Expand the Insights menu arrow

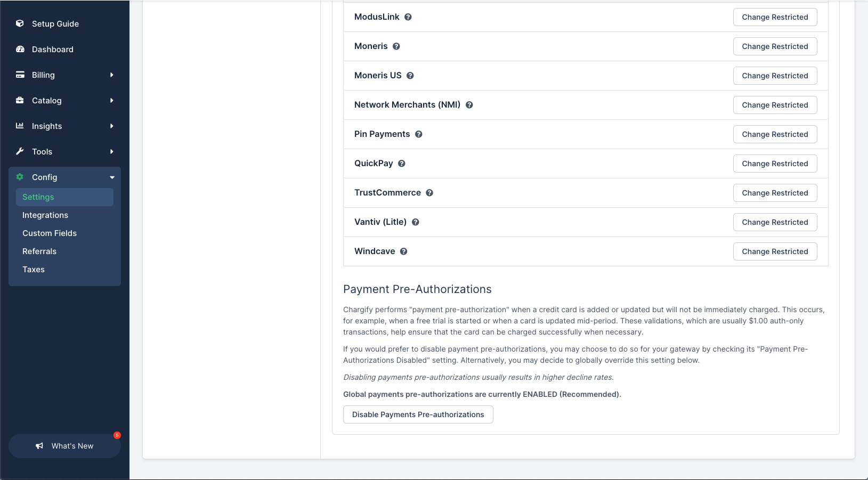(112, 126)
